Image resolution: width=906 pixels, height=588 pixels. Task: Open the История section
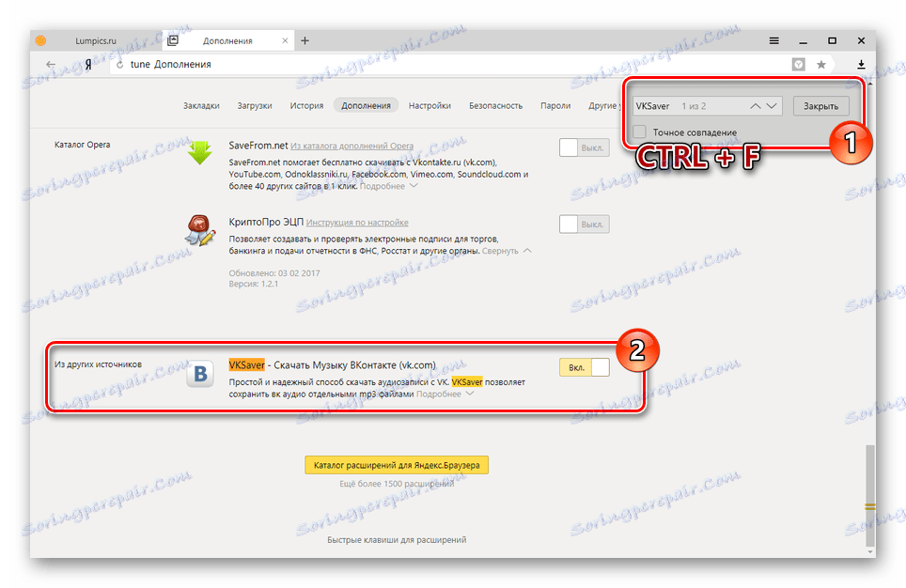[x=306, y=106]
